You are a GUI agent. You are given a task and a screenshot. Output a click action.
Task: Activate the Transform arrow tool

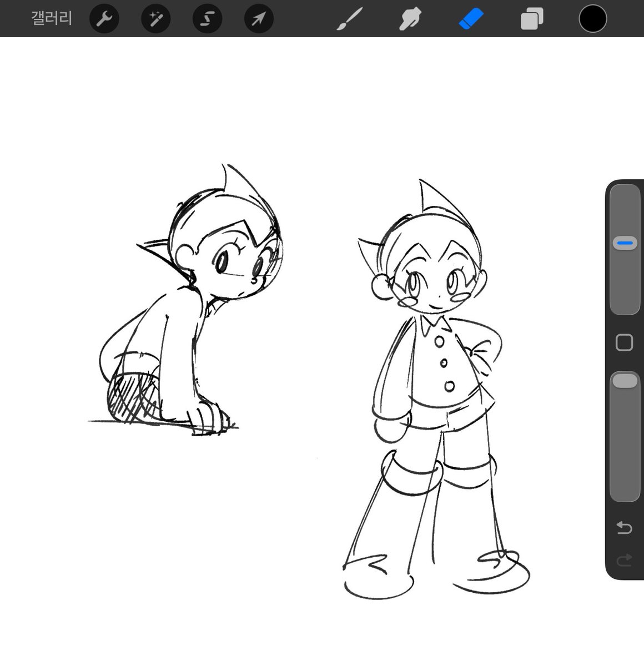(259, 19)
